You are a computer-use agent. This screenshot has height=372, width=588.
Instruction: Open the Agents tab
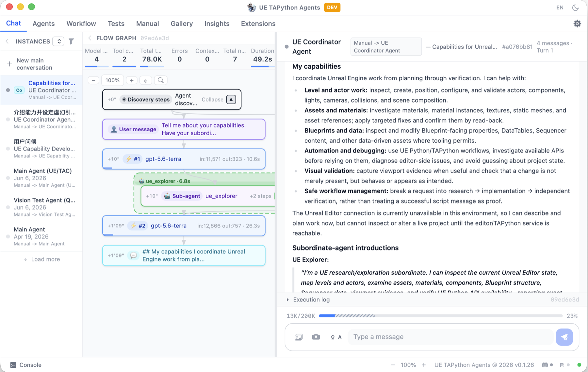[43, 24]
